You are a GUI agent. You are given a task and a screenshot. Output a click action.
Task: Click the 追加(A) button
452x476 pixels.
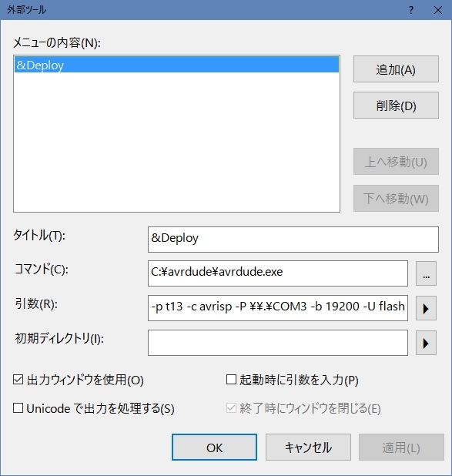(396, 69)
